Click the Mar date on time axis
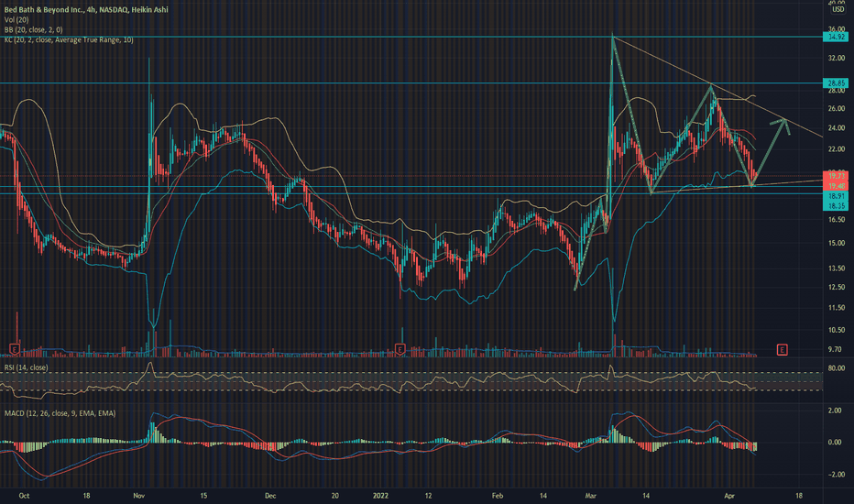Screen dimensions: 854x504 [591, 496]
